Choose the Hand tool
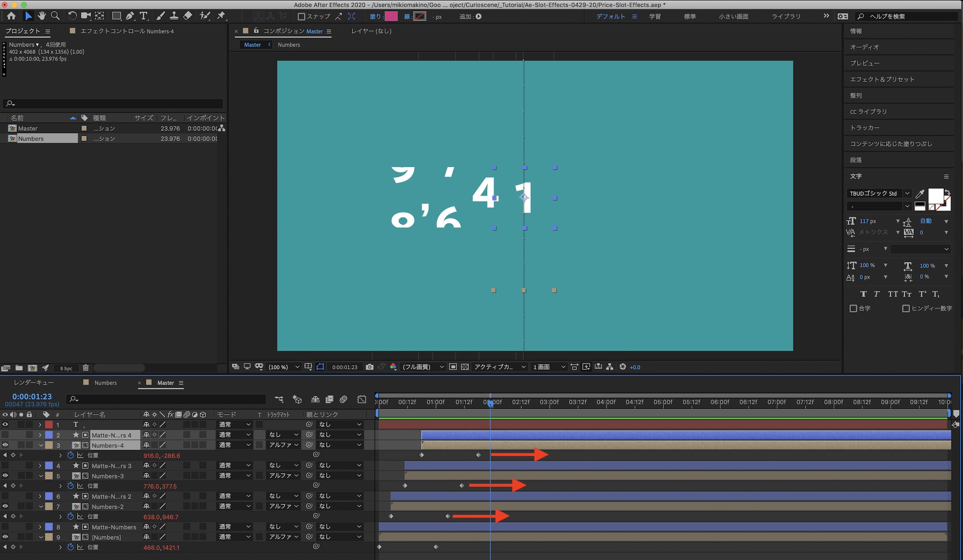This screenshot has width=963, height=560. coord(42,16)
